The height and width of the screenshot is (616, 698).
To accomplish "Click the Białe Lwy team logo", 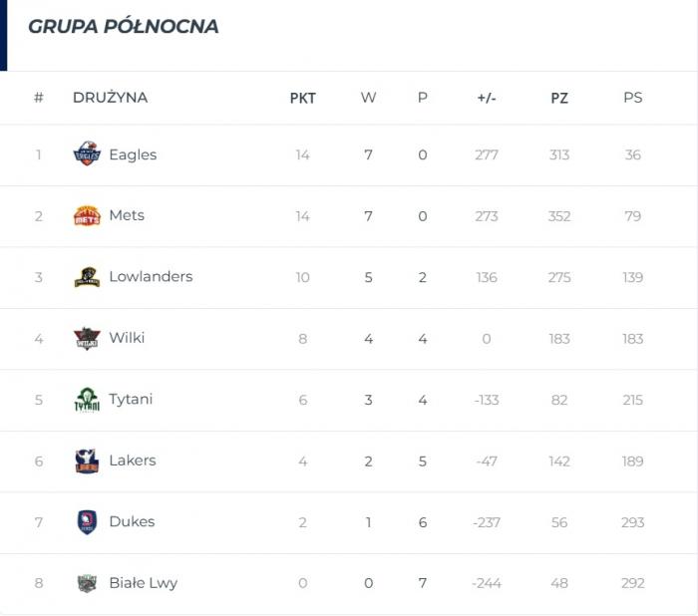I will (x=87, y=583).
